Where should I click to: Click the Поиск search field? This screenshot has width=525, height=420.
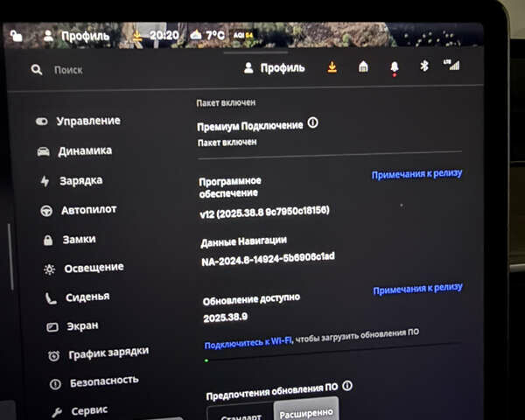(68, 70)
